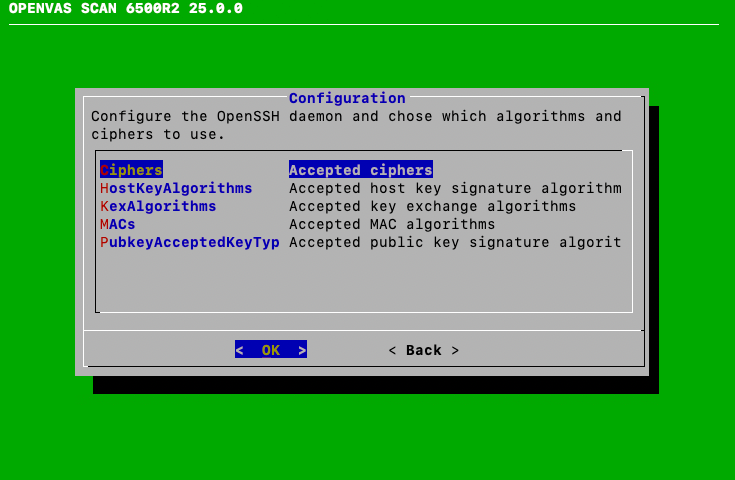Image resolution: width=735 pixels, height=480 pixels.
Task: Click the empty area below the menu entries
Action: point(364,282)
